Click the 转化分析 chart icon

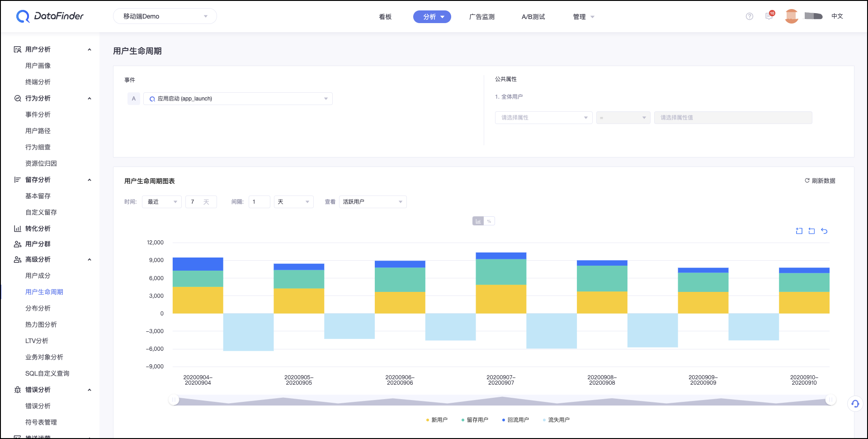click(x=18, y=229)
